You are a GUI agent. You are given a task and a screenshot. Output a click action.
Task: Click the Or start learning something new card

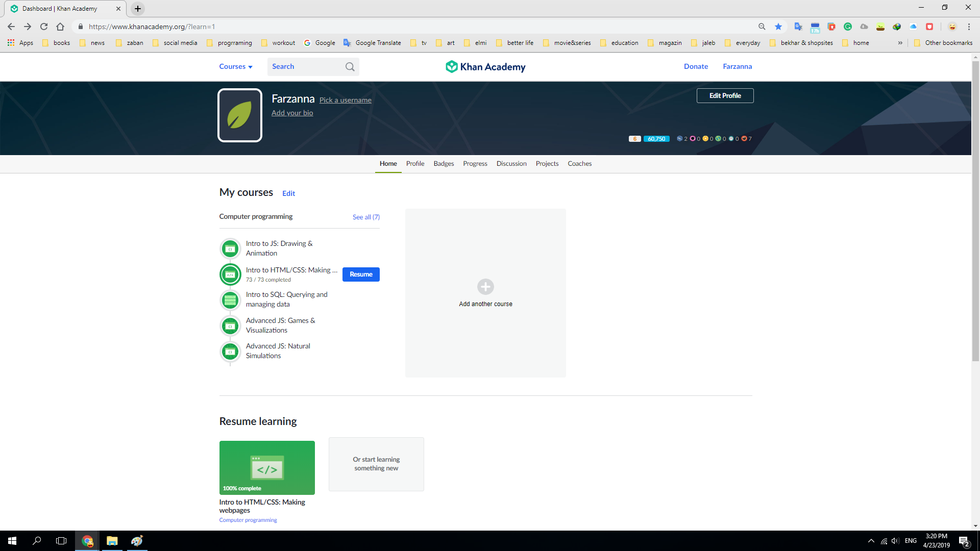point(376,464)
